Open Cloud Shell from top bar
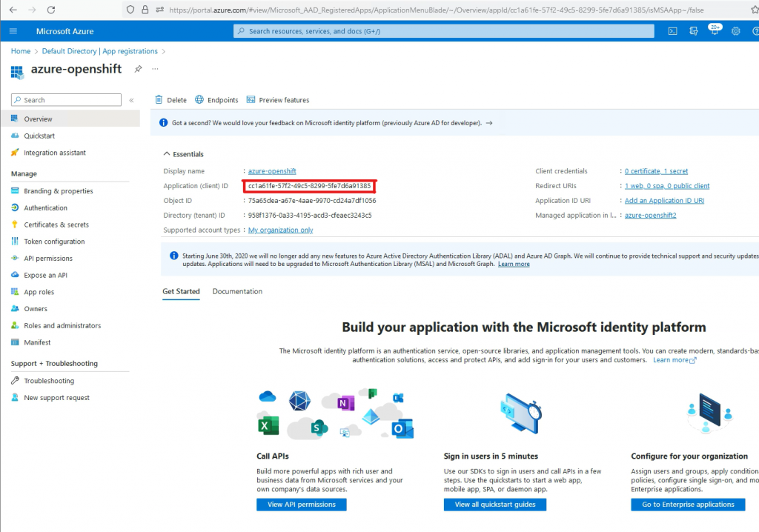 (x=672, y=31)
